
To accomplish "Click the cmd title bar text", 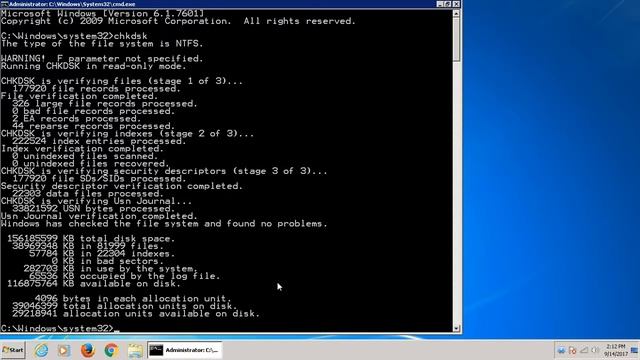I will click(x=72, y=4).
